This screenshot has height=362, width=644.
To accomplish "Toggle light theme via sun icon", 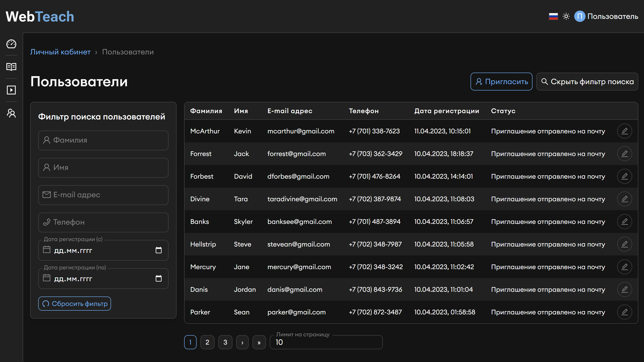I will click(x=566, y=16).
